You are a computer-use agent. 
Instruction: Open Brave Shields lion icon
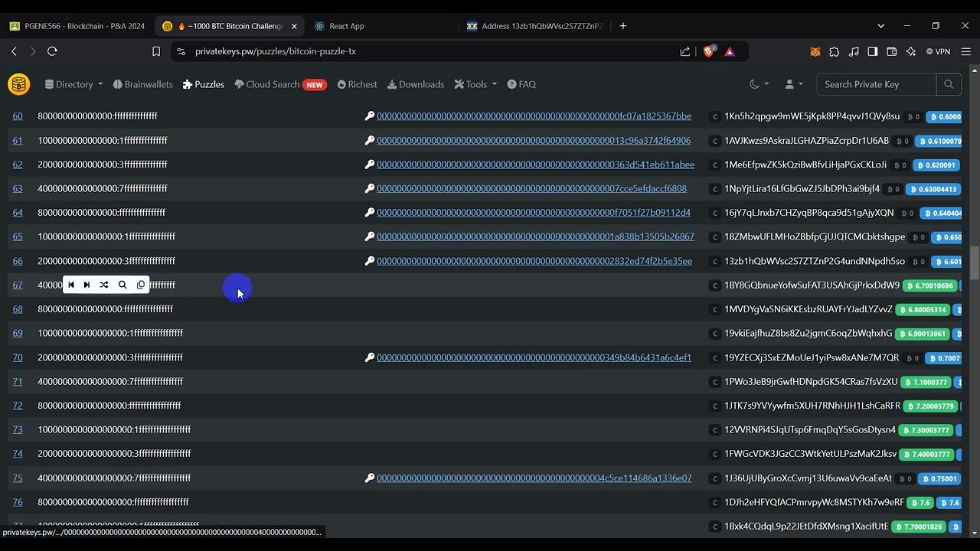coord(709,51)
